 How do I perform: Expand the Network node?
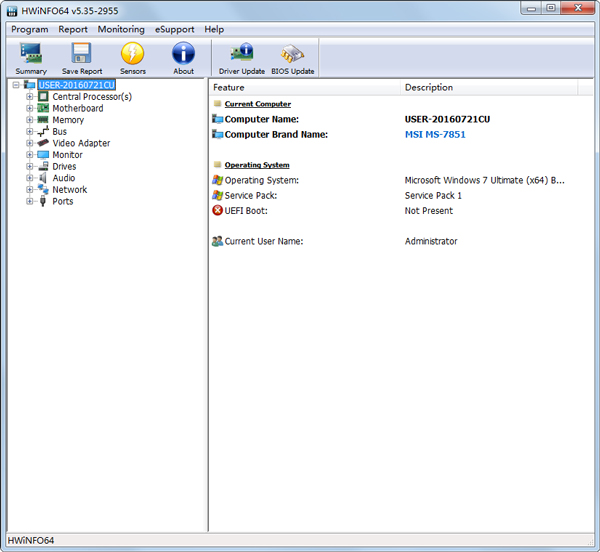[29, 189]
